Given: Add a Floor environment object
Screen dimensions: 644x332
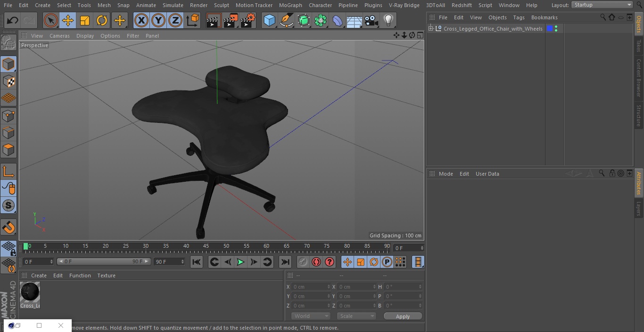Looking at the screenshot, I should click(x=354, y=20).
